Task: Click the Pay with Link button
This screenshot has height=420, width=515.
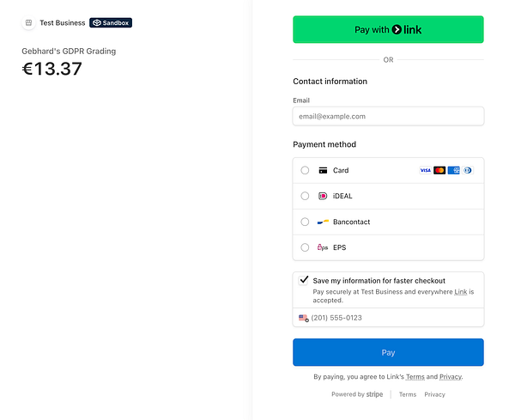Action: coord(388,29)
